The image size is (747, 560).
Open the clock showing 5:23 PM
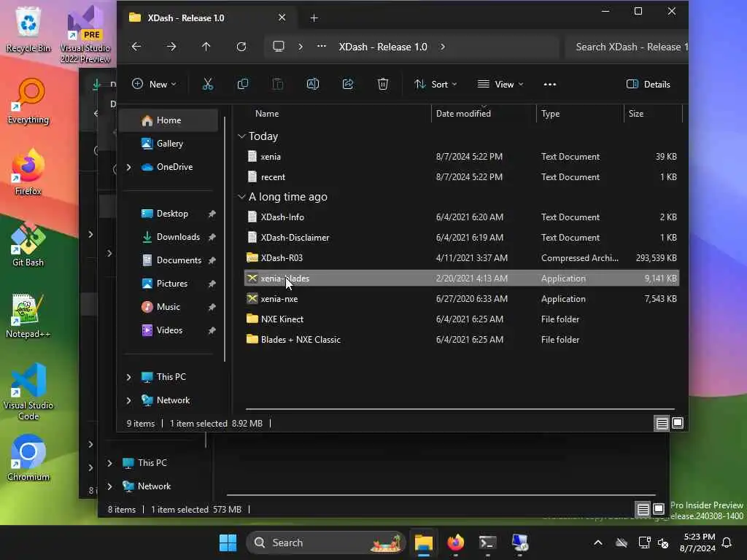pyautogui.click(x=698, y=542)
